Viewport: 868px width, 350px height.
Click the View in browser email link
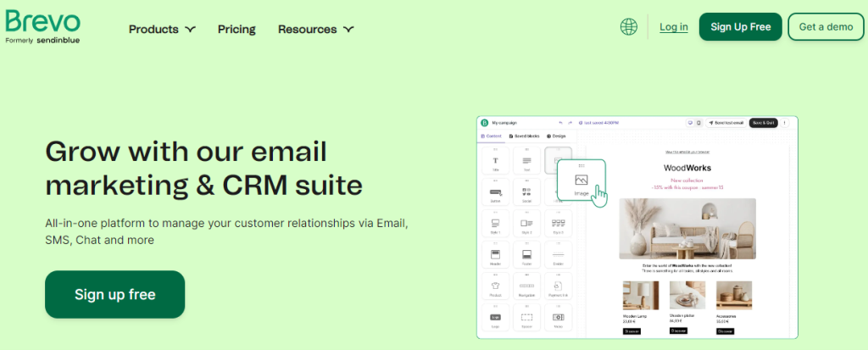687,152
